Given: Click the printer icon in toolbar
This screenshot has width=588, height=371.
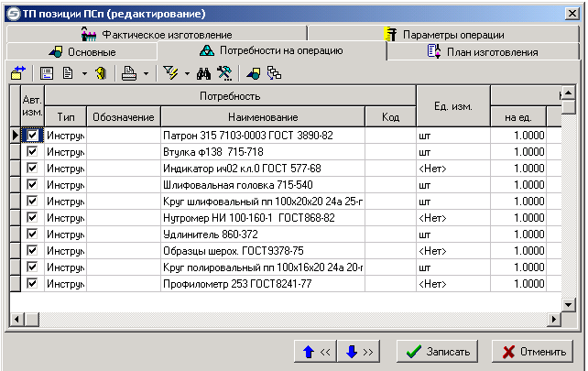Looking at the screenshot, I should click(x=130, y=72).
